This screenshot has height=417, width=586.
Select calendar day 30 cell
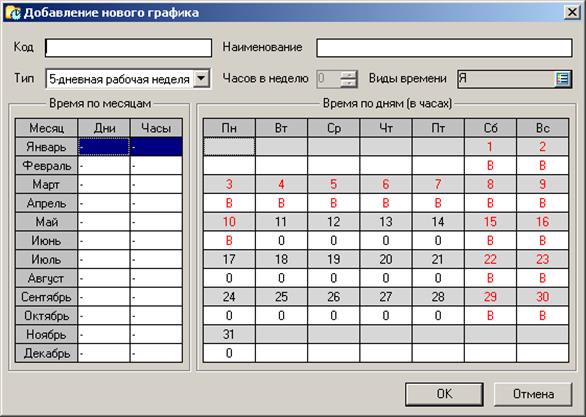[x=543, y=297]
